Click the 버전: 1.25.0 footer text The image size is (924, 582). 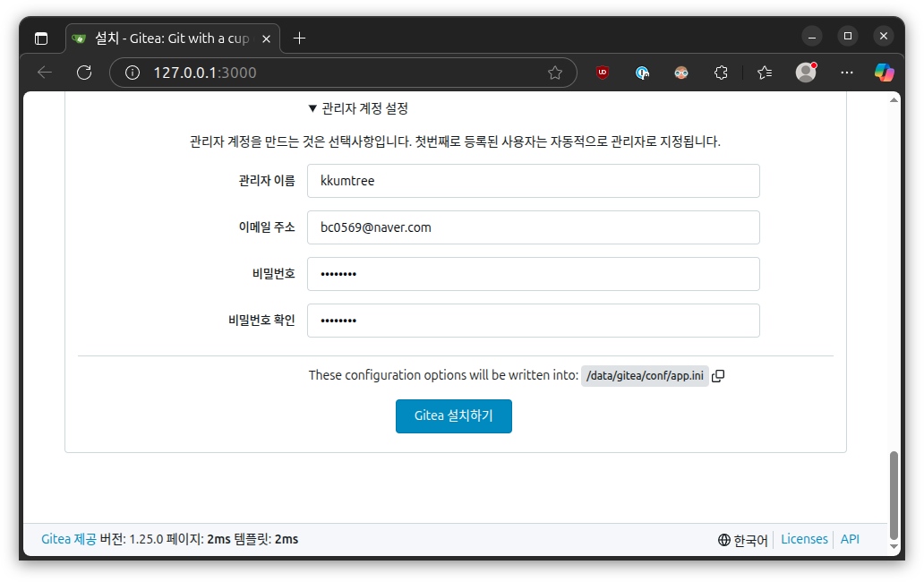pyautogui.click(x=132, y=539)
